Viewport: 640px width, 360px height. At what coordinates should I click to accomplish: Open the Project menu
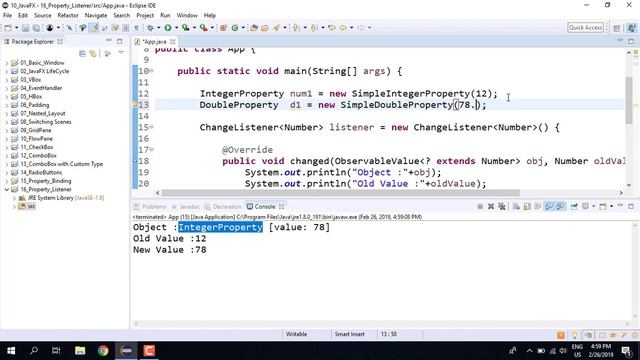pos(145,16)
